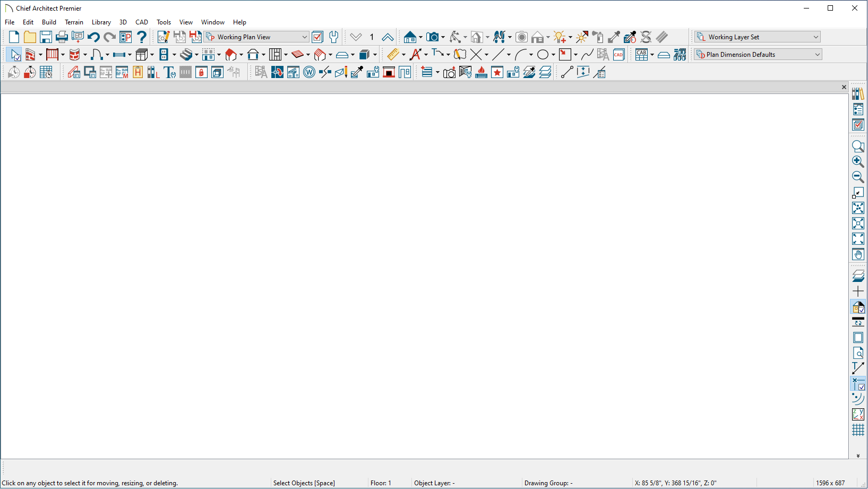Screen dimensions: 868x489
Task: Click the Undo arrow button
Action: tap(93, 37)
